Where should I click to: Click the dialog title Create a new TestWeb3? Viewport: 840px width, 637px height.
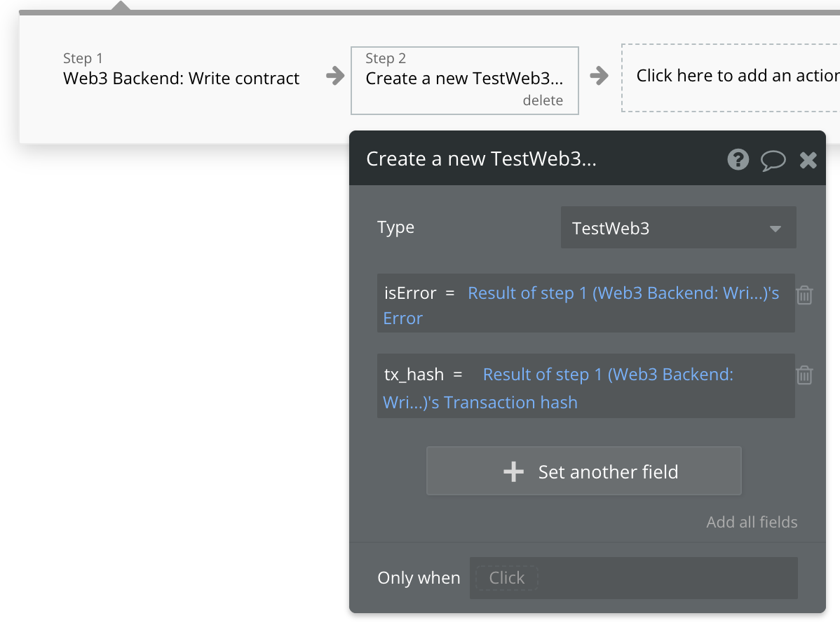[482, 159]
